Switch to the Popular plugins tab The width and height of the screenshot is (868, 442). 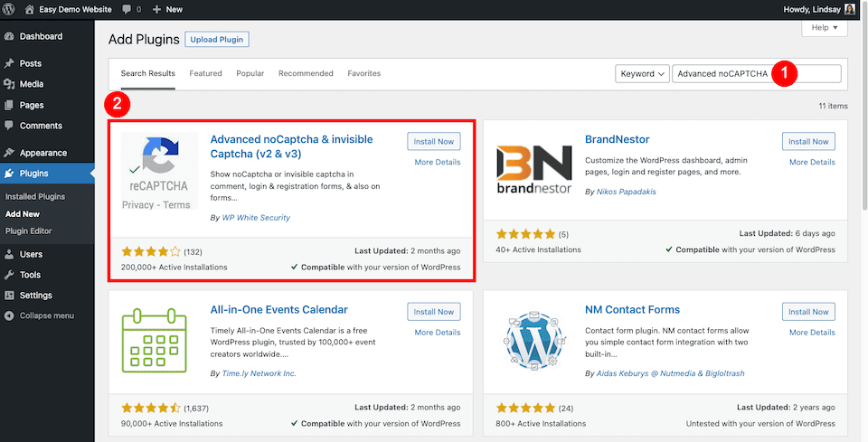tap(250, 73)
